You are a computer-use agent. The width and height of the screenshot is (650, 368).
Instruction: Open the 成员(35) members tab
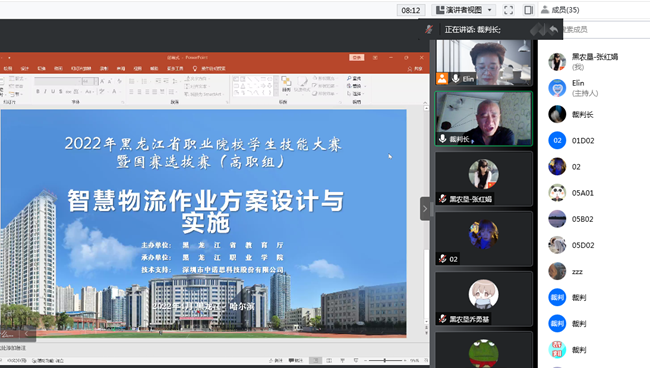tap(560, 10)
